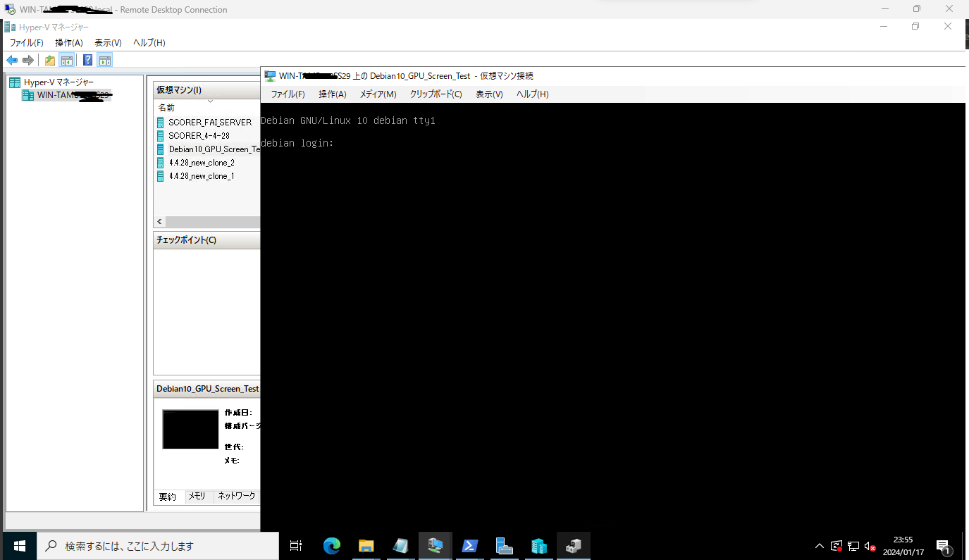The width and height of the screenshot is (969, 560).
Task: Click the blue Back arrow in Hyper-V toolbar
Action: pyautogui.click(x=12, y=61)
